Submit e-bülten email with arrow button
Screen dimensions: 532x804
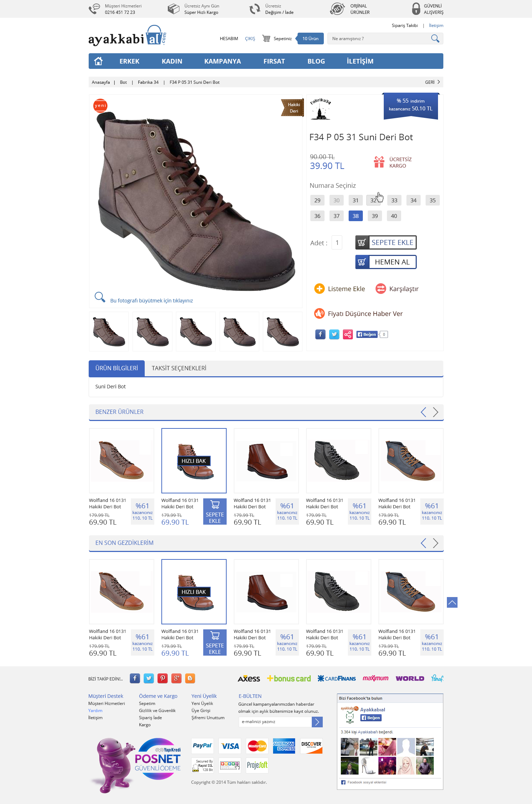point(317,722)
